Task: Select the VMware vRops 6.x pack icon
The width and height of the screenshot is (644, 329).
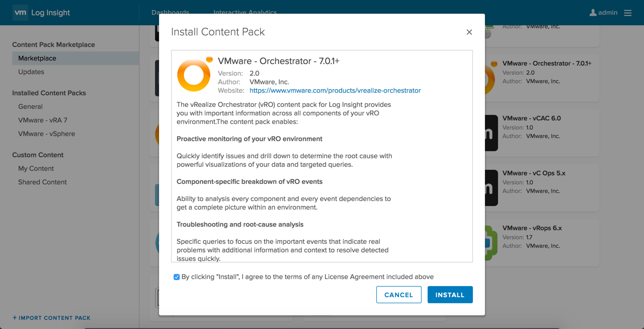Action: [x=491, y=242]
